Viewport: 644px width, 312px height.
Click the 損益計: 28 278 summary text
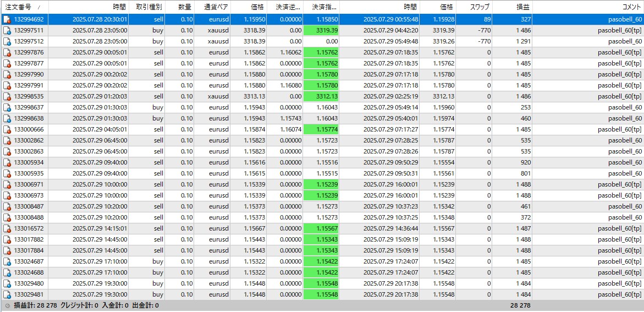point(36,306)
